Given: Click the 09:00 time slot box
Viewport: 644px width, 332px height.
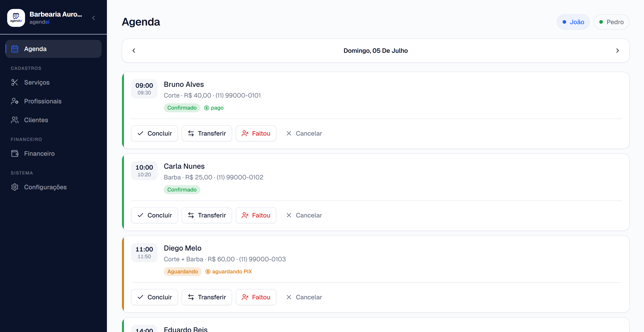Looking at the screenshot, I should [144, 89].
